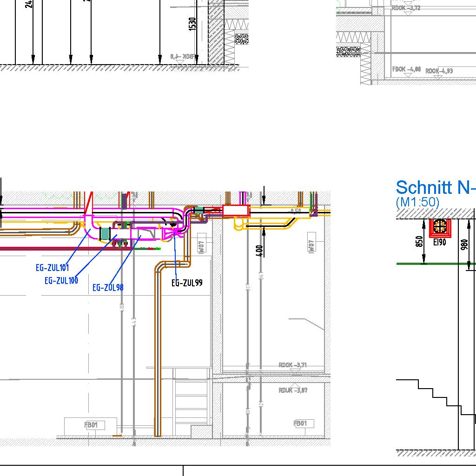This screenshot has height=476, width=476.
Task: Select the right FB01 floor tag
Action: pos(300,423)
